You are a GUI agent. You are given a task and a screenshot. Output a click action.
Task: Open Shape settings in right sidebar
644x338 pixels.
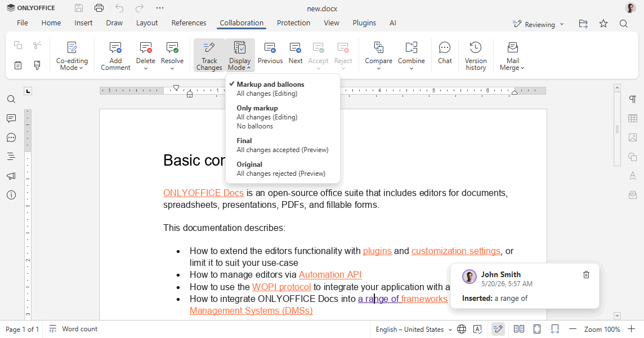coord(633,157)
